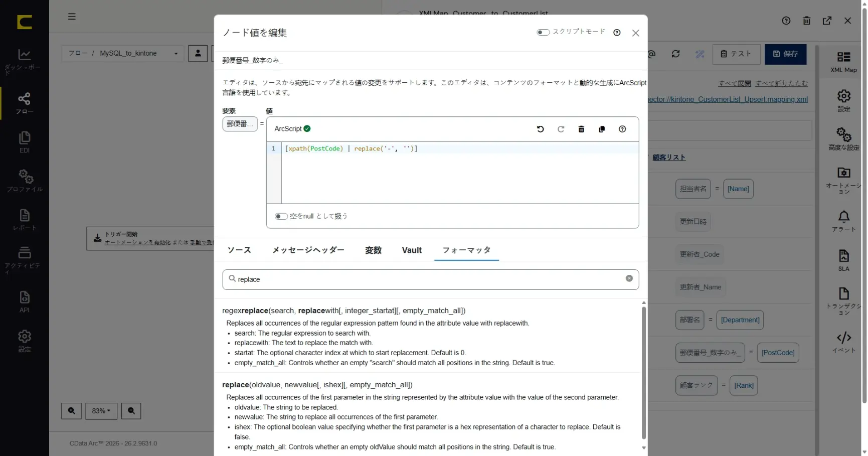Zoom out on the flow canvas

point(131,411)
